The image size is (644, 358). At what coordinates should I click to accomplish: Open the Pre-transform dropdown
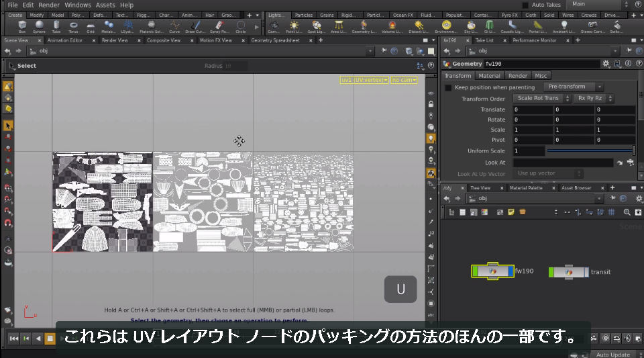pyautogui.click(x=573, y=87)
